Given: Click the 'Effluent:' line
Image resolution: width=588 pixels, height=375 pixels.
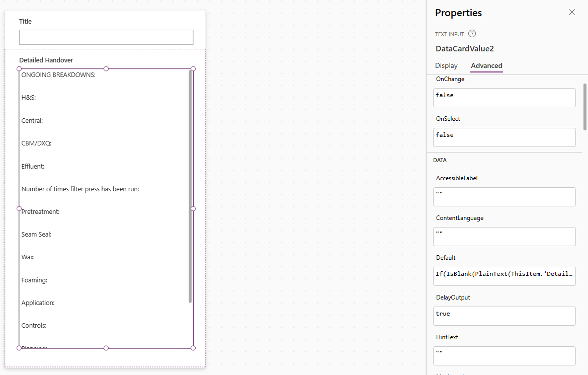Looking at the screenshot, I should click(x=33, y=166).
